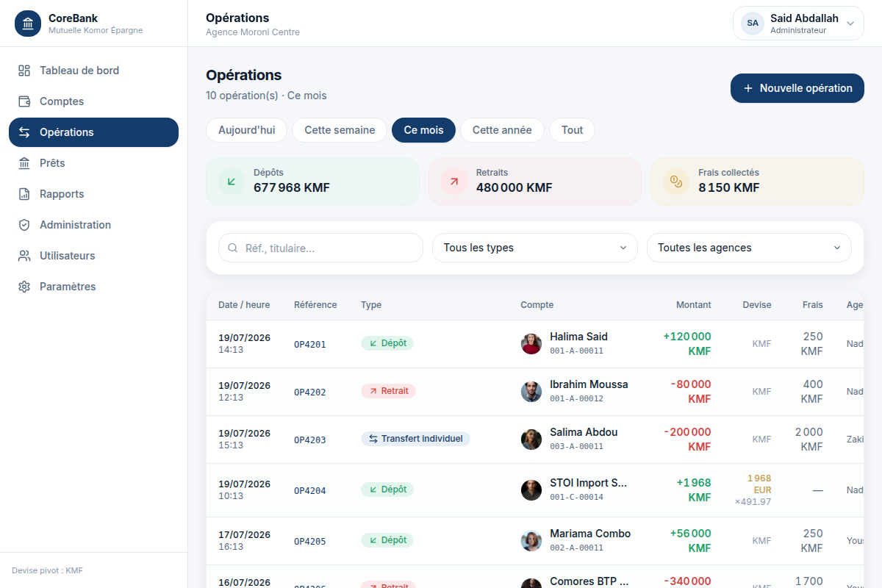Focus the Réf., titulaire search field
Screen dimensions: 882x588
(320, 248)
